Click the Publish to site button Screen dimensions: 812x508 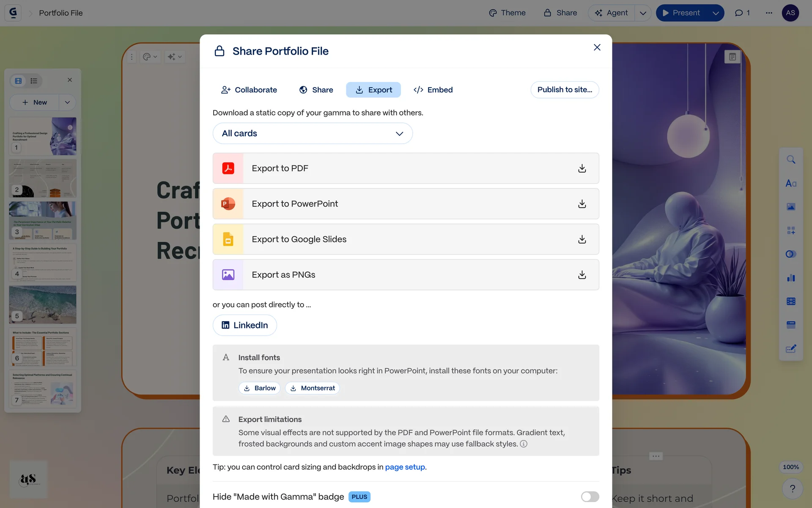565,90
